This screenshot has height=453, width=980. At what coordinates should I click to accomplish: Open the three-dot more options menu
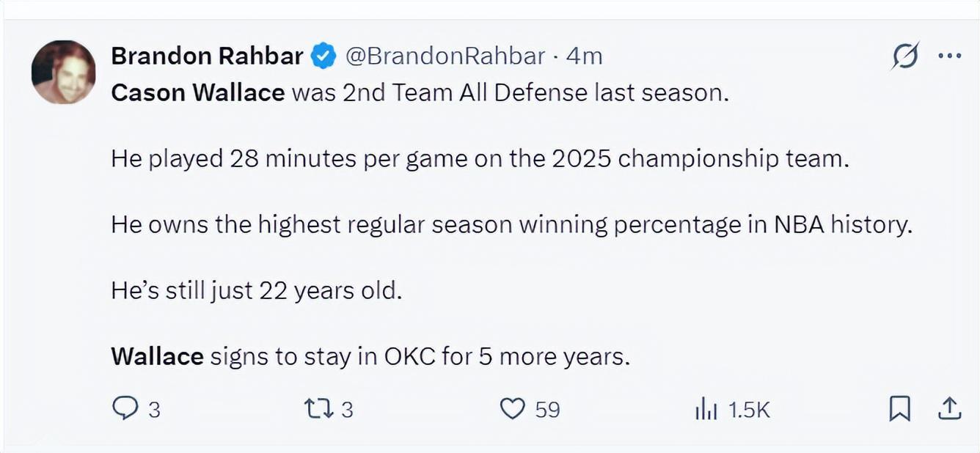pyautogui.click(x=949, y=56)
